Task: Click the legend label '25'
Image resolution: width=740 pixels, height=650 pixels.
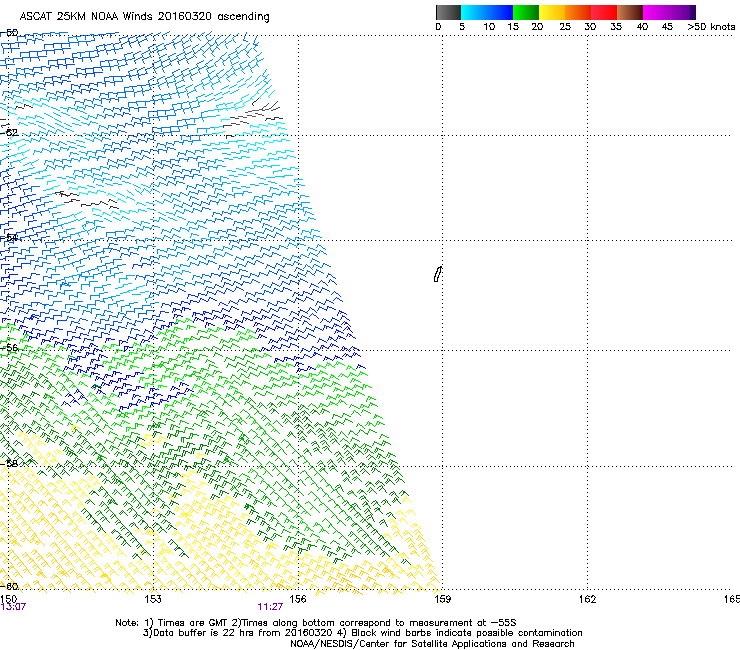Action: point(565,27)
